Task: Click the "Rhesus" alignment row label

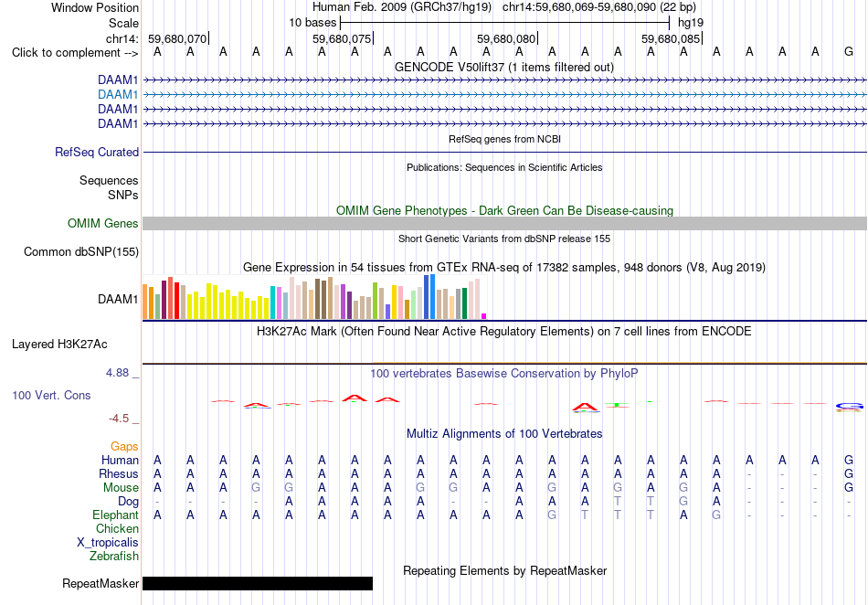Action: click(x=119, y=473)
